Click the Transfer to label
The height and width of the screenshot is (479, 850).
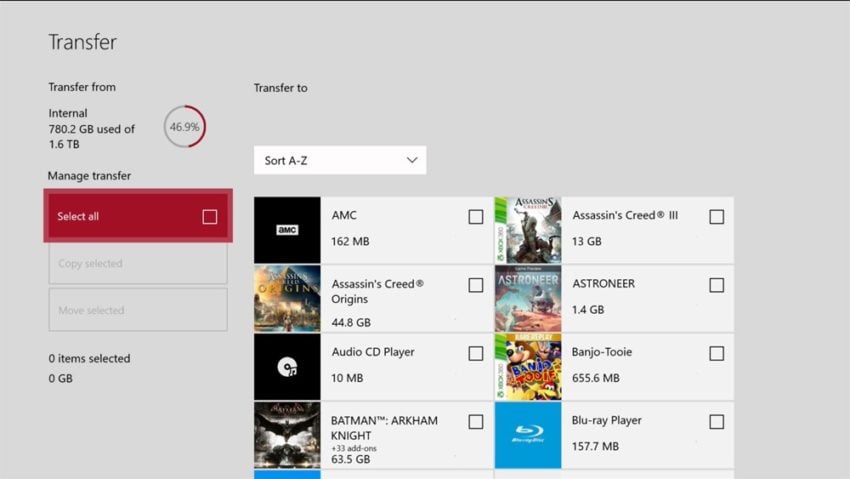[280, 88]
